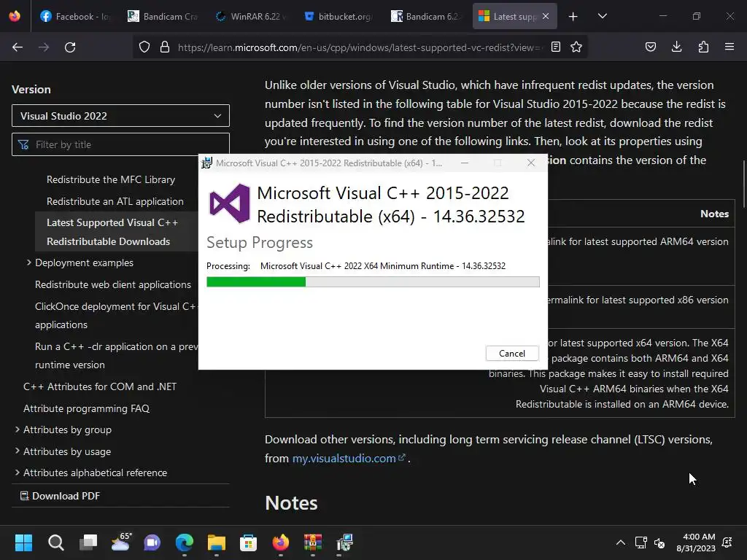Screen dimensions: 747x560
Task: Switch to the WinRAR 6.22 tab
Action: coord(251,16)
